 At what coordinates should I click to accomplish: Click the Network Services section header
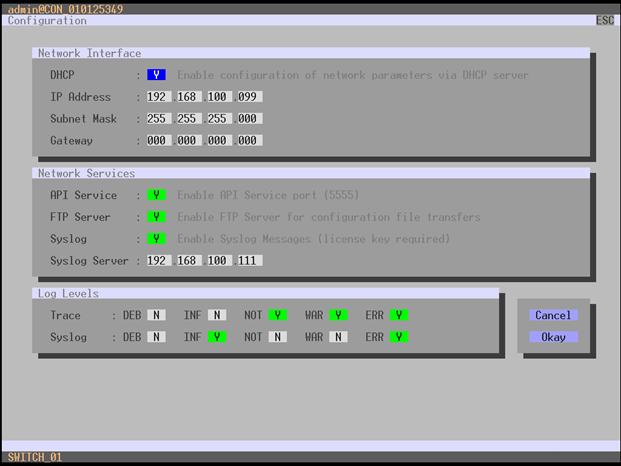(311, 173)
